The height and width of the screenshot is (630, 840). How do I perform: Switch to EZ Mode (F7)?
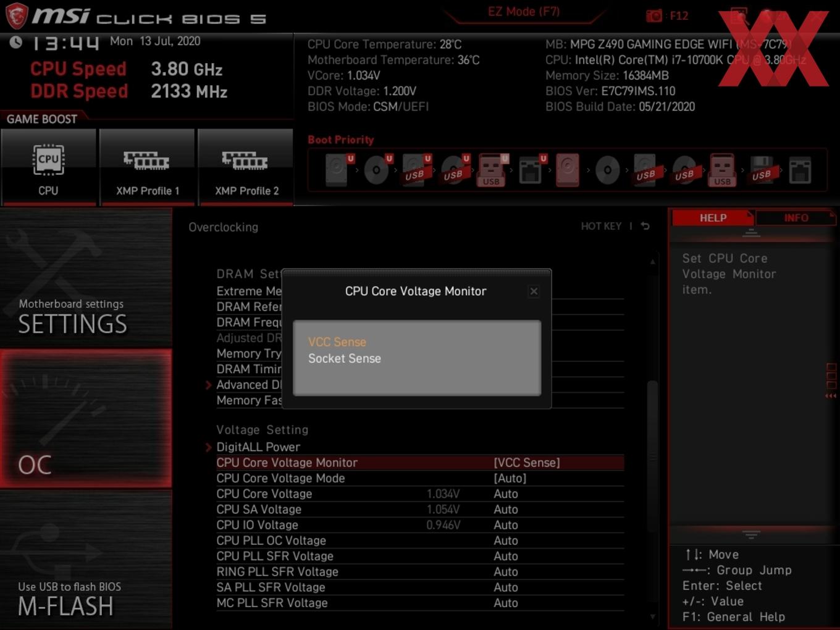[524, 12]
